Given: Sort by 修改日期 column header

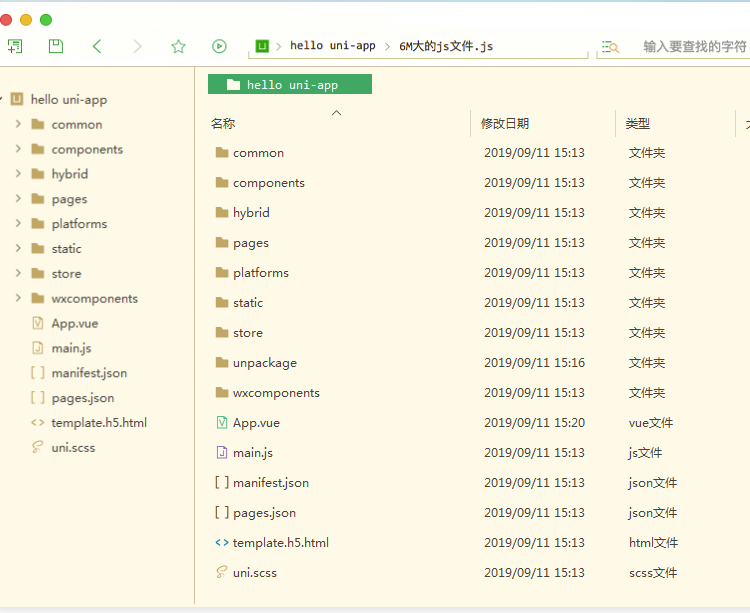Looking at the screenshot, I should point(505,124).
